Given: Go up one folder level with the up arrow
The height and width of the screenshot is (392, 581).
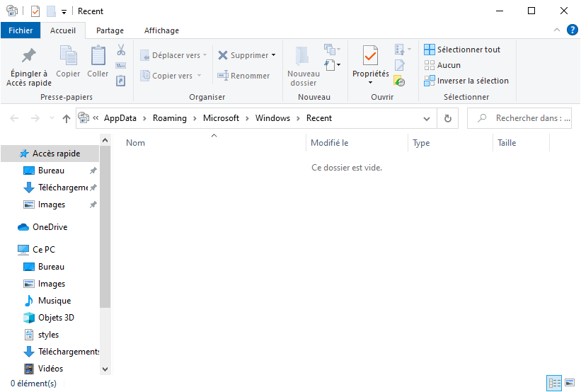Looking at the screenshot, I should point(67,119).
